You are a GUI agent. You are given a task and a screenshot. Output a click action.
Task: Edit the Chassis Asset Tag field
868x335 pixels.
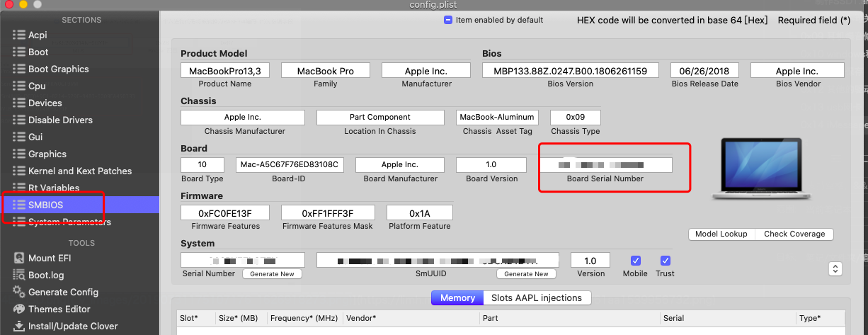click(497, 118)
